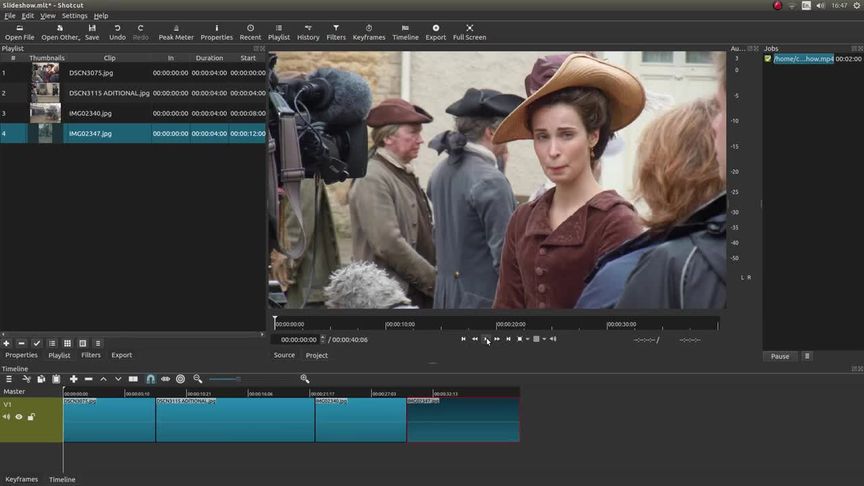Click the Append plus icon in timeline toolbar
Viewport: 864px width, 486px height.
tap(73, 379)
